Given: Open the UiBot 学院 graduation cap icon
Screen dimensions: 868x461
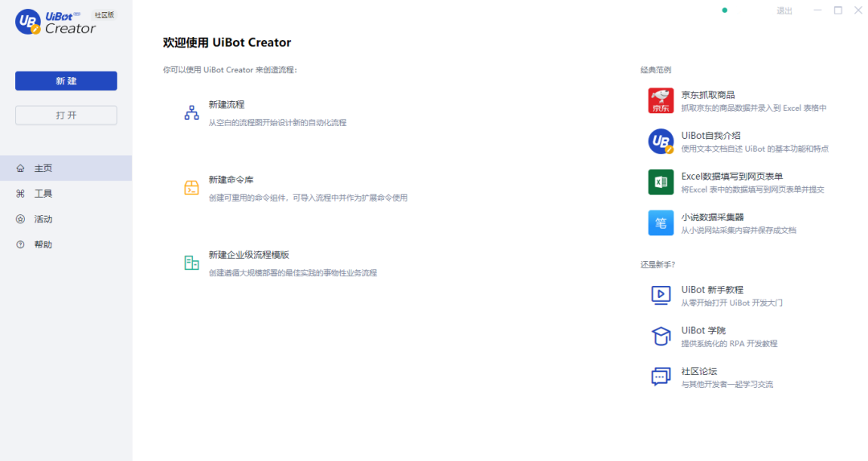Looking at the screenshot, I should 661,336.
